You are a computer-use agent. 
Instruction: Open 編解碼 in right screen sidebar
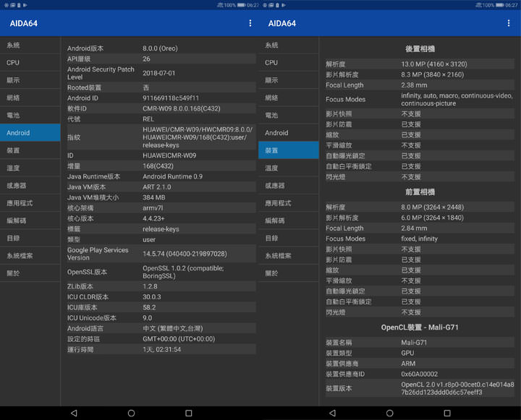[289, 220]
